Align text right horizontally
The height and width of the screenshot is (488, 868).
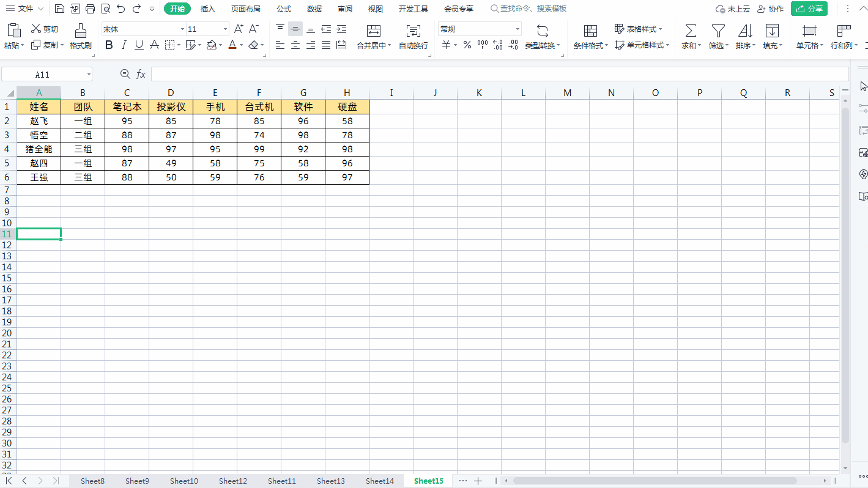(x=311, y=45)
